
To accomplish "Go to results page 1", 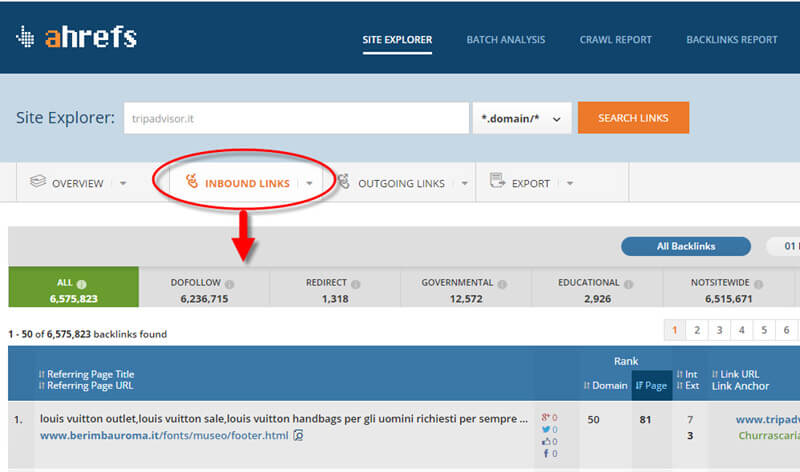I will [x=674, y=330].
